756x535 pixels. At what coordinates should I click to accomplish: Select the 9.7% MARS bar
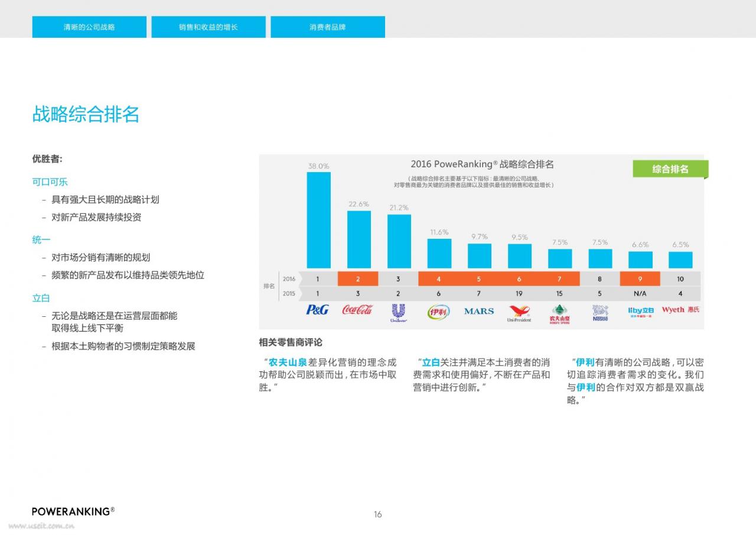480,256
